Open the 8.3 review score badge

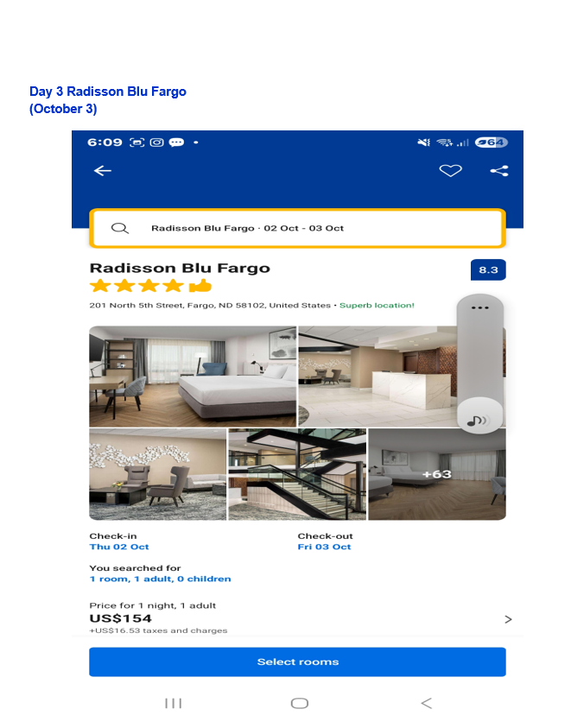coord(488,269)
